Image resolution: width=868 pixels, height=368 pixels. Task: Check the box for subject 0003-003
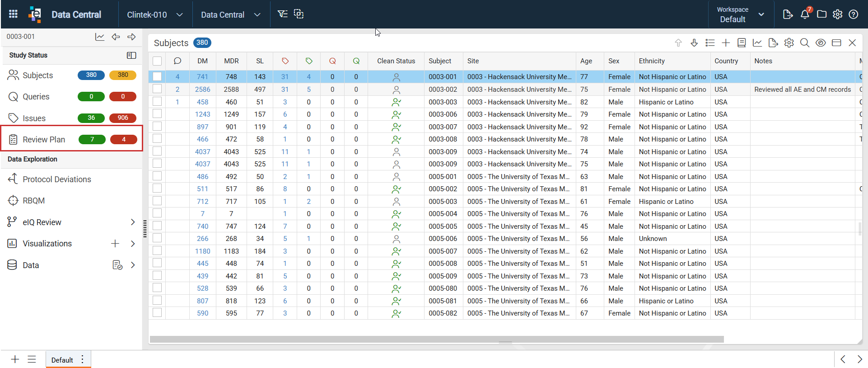(157, 101)
